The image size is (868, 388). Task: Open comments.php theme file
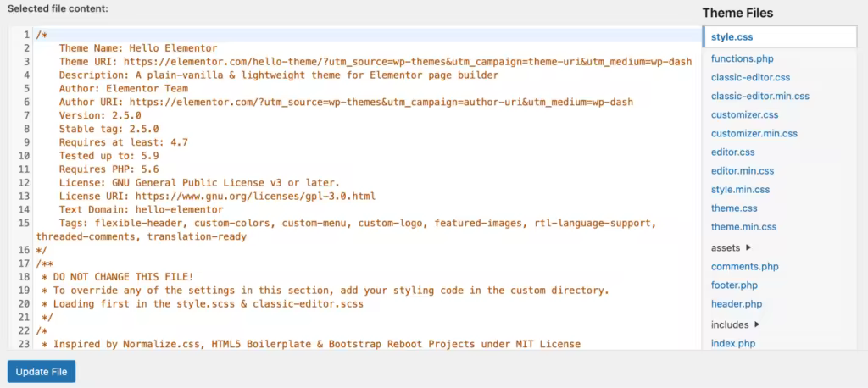(744, 267)
